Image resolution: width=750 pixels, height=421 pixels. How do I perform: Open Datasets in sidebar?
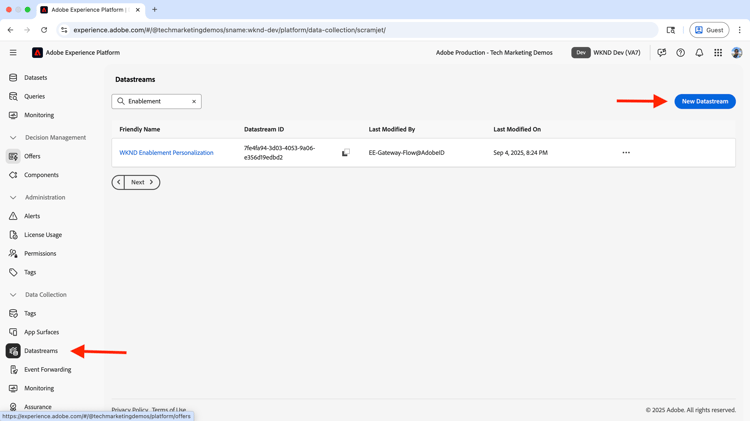click(36, 78)
